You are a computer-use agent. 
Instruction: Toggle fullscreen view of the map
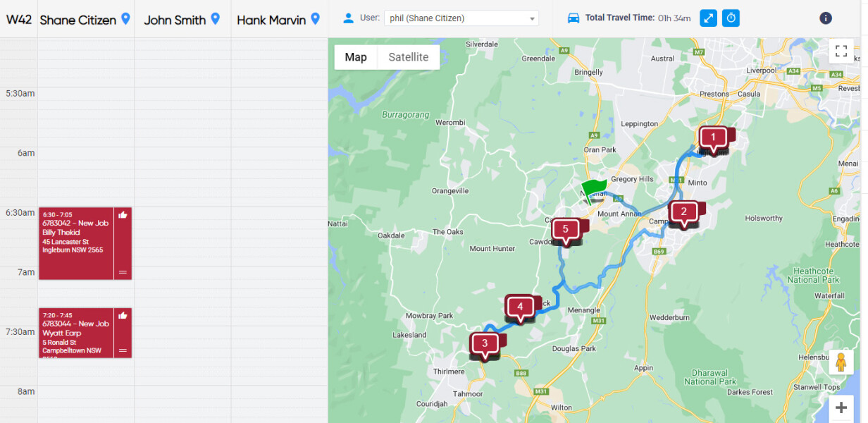point(841,51)
